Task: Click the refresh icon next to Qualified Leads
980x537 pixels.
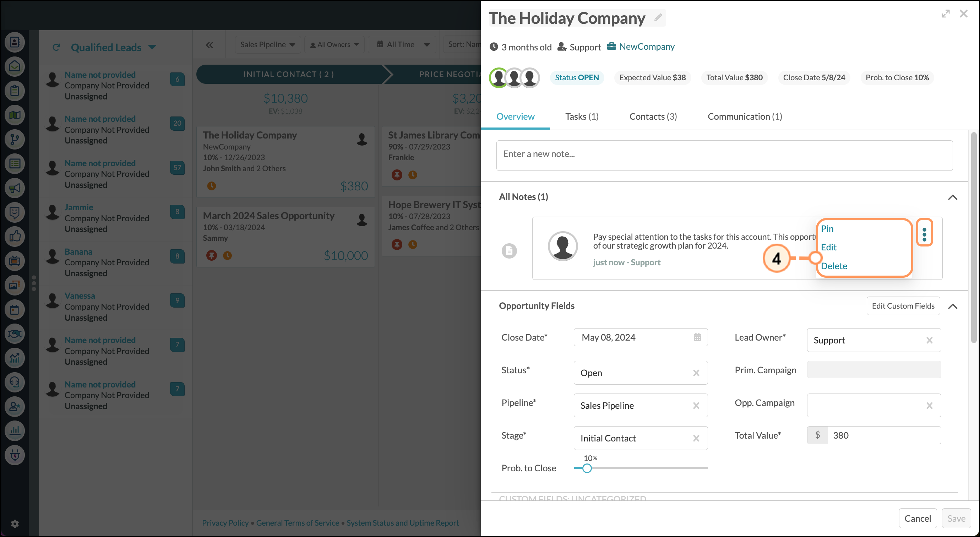Action: tap(56, 47)
